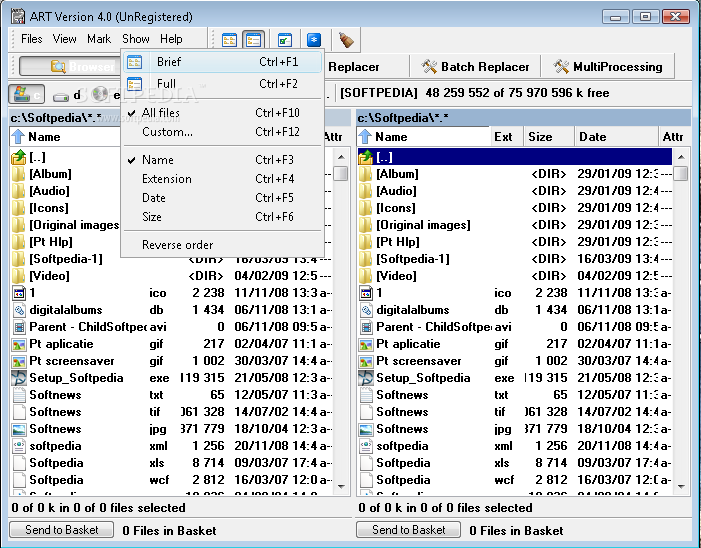Viewport: 701px width, 548px height.
Task: Click the ART application icon in title bar
Action: (18, 17)
